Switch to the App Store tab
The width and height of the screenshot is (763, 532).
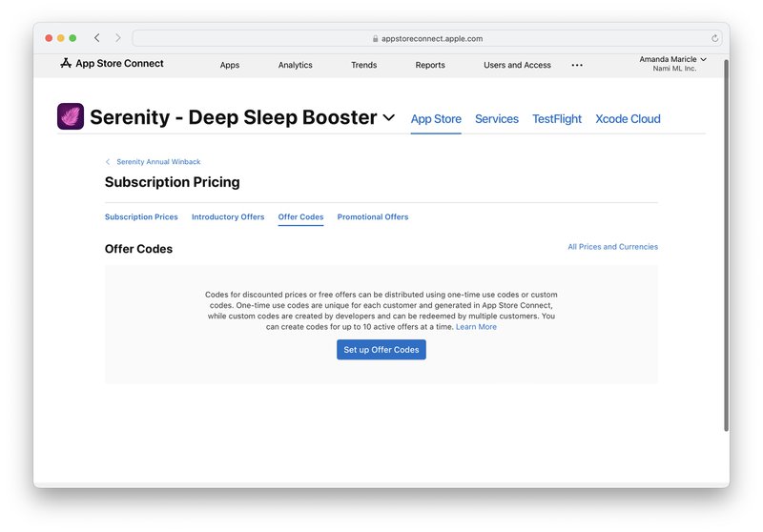point(436,118)
